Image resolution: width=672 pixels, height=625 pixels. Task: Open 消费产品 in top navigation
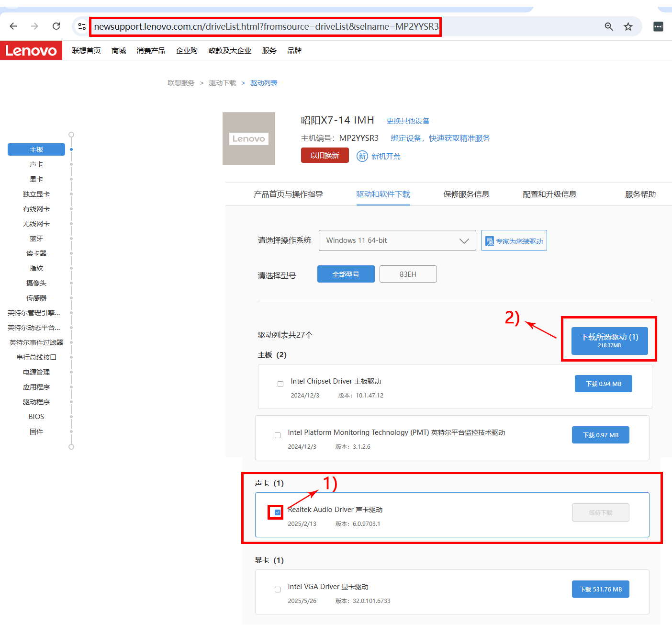[x=151, y=50]
